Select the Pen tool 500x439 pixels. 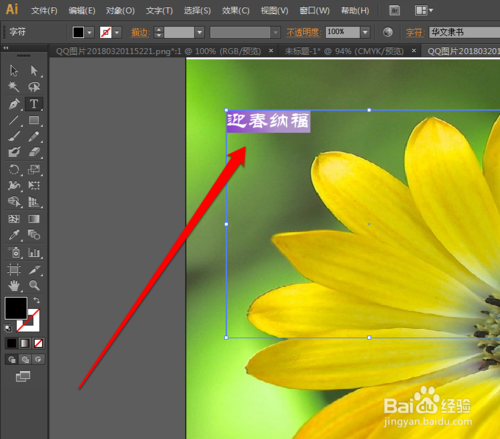tap(14, 104)
